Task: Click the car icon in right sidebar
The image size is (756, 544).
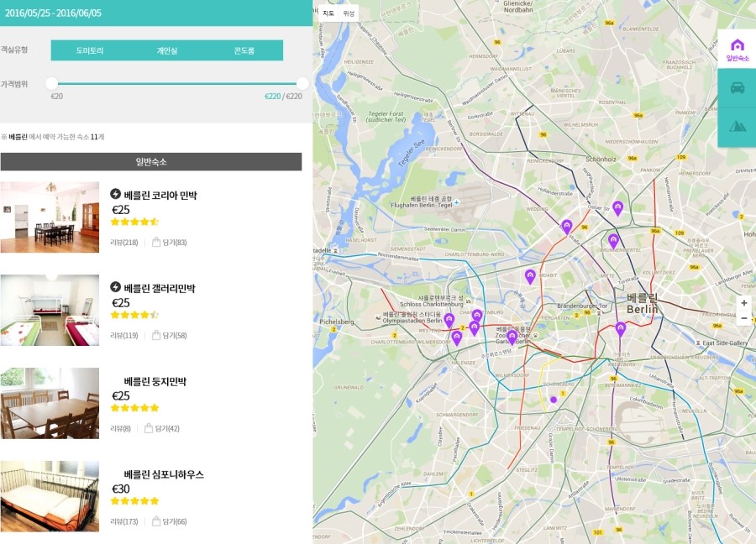Action: [737, 88]
